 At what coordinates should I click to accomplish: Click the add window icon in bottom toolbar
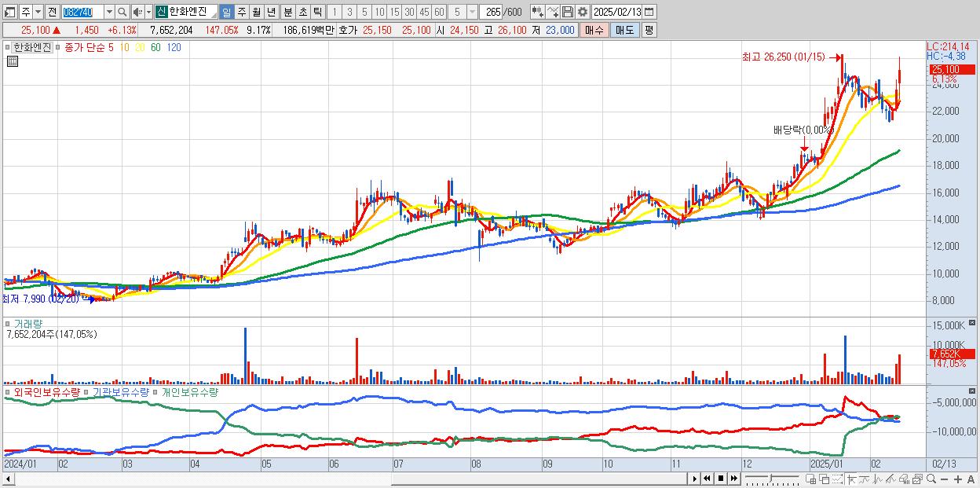(811, 479)
